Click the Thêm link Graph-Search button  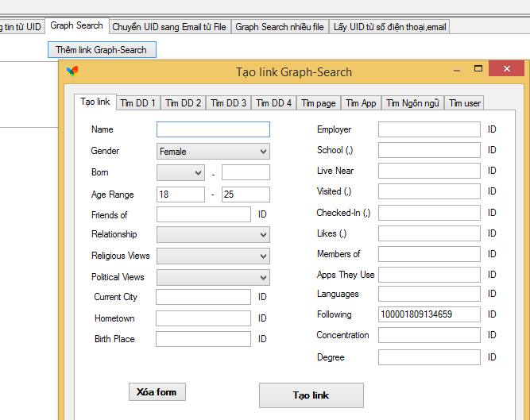102,50
